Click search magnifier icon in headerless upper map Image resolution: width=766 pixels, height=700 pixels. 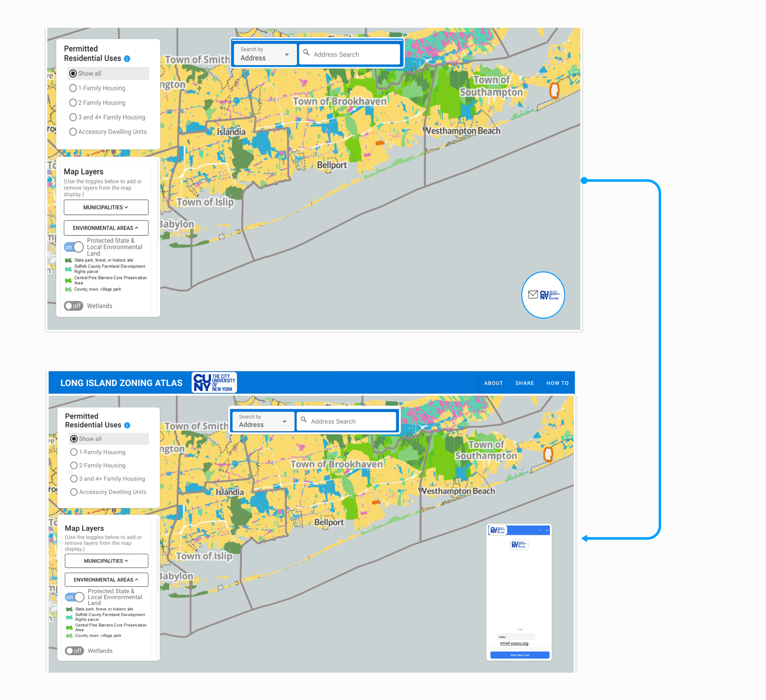click(306, 52)
